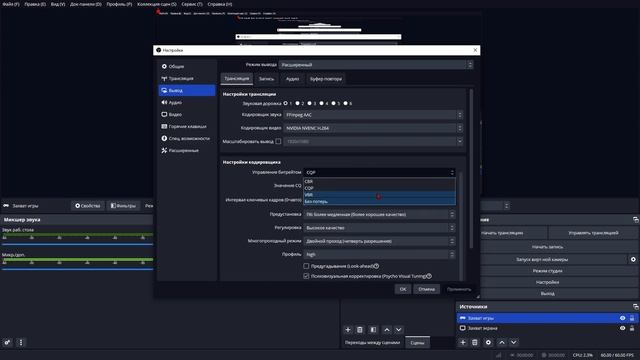Open advanced audio properties gears icon
The width and height of the screenshot is (640, 360).
7,342
